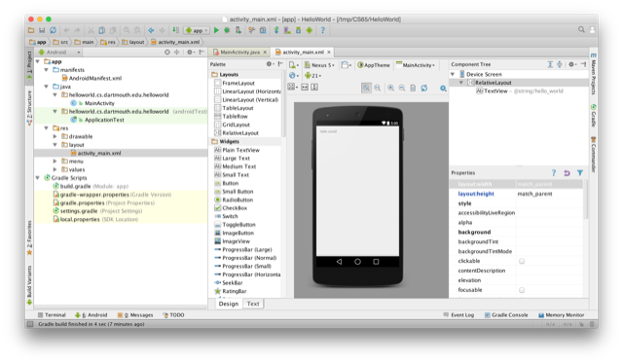Screen dimensions: 623x364
Task: Open the Terminal tool window
Action: [52, 315]
